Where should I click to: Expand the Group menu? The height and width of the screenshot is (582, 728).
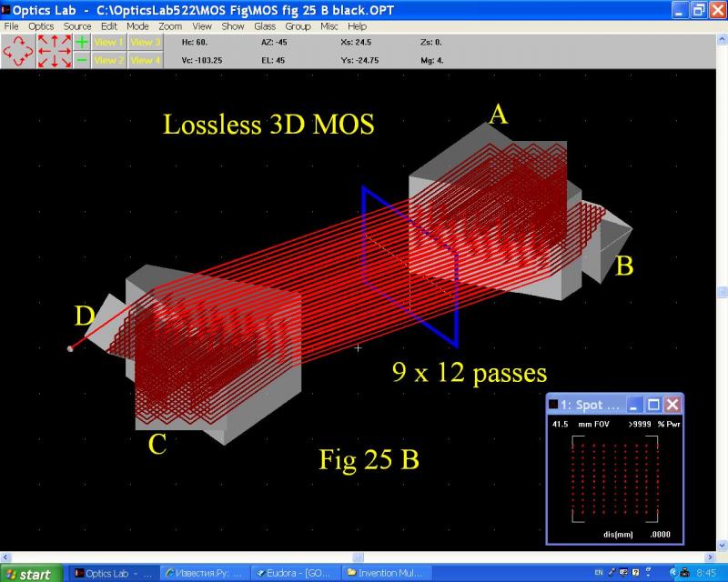pyautogui.click(x=298, y=26)
